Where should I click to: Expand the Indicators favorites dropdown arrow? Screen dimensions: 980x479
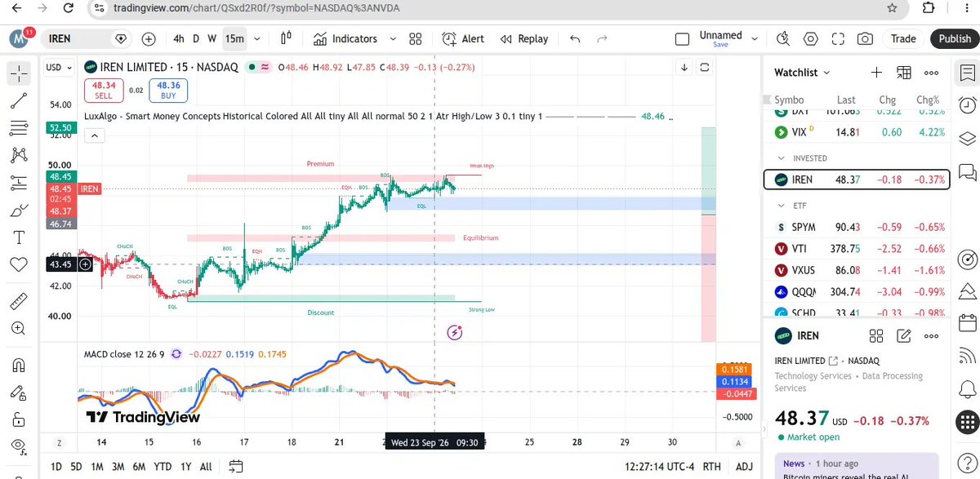[391, 38]
